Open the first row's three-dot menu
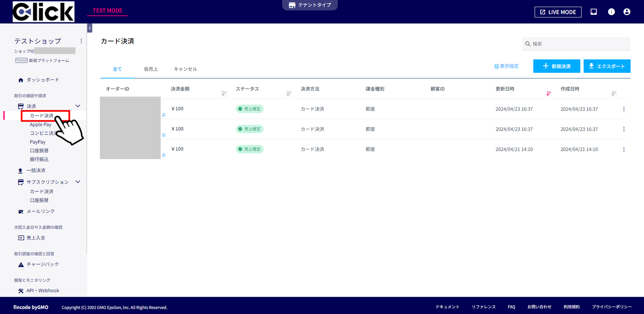 [624, 109]
